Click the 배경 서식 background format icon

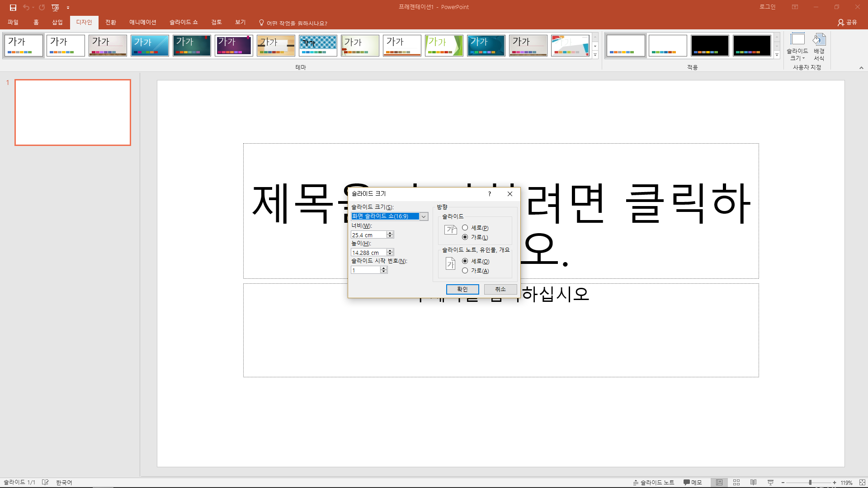[x=819, y=47]
